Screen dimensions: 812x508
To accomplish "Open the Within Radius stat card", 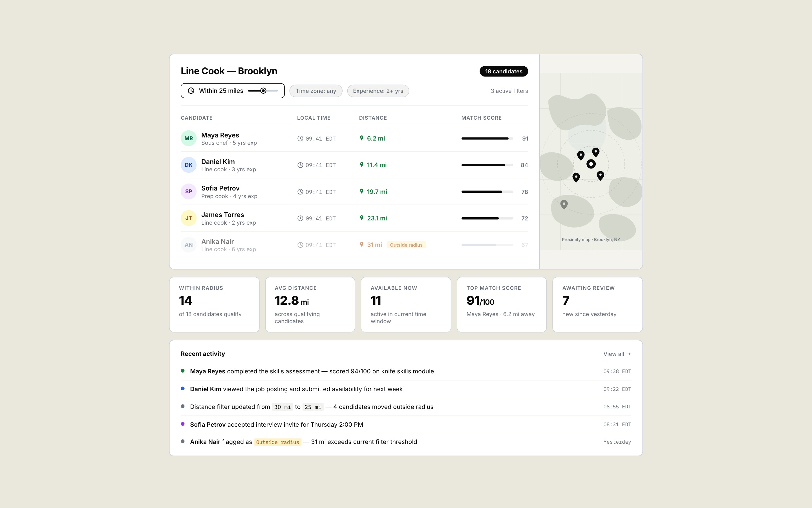I will coord(214,305).
